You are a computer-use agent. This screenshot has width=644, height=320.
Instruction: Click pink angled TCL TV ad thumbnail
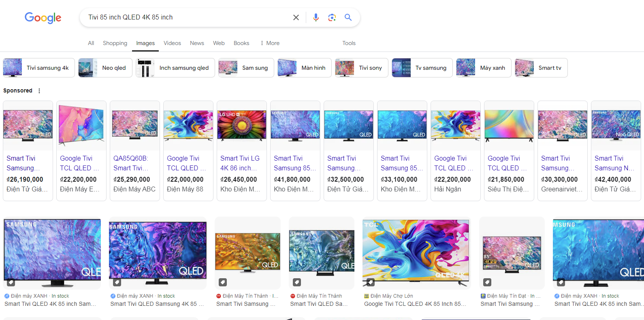(81, 126)
